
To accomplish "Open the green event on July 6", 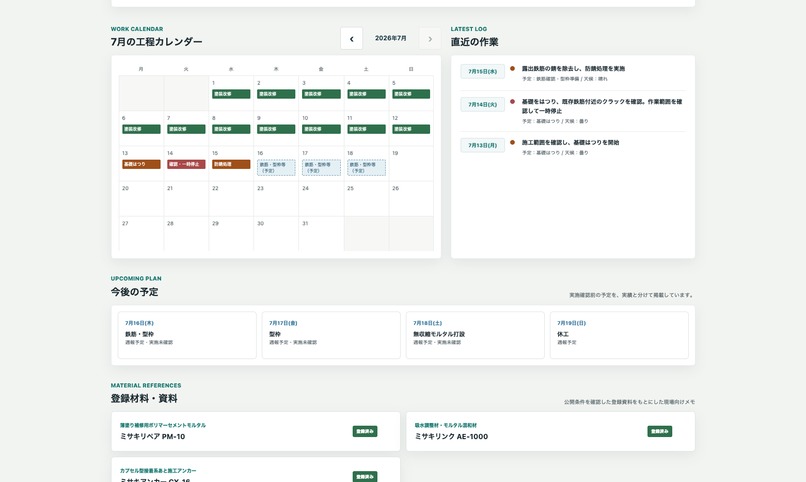I will pos(141,129).
